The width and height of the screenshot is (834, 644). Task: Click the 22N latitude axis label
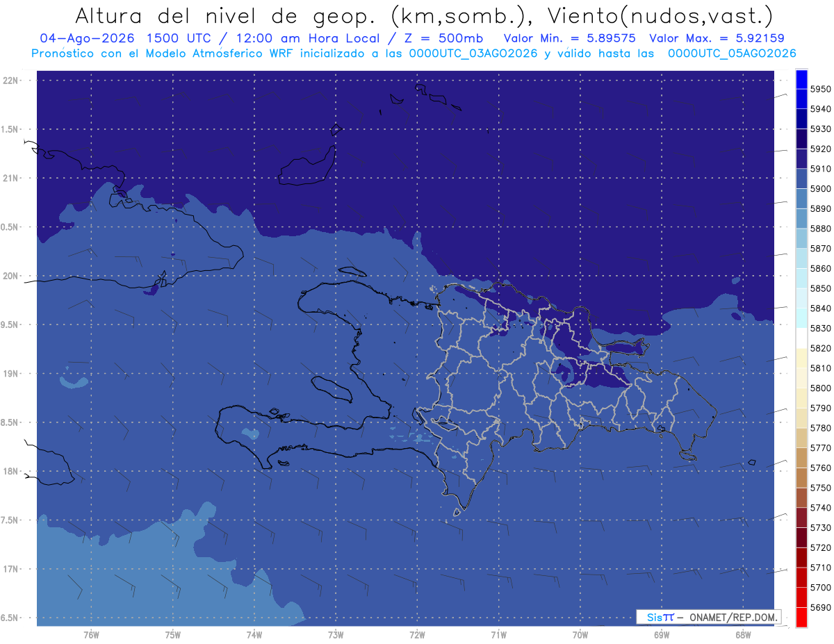tap(12, 81)
